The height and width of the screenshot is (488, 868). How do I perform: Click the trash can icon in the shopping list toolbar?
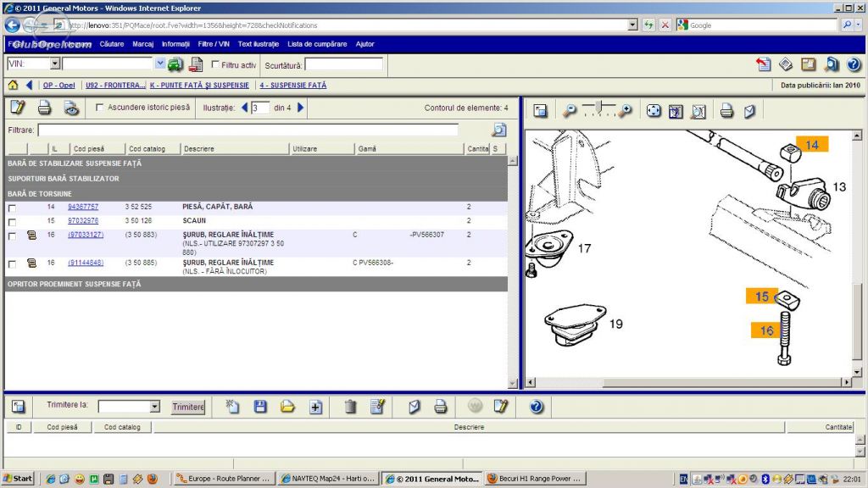click(350, 407)
